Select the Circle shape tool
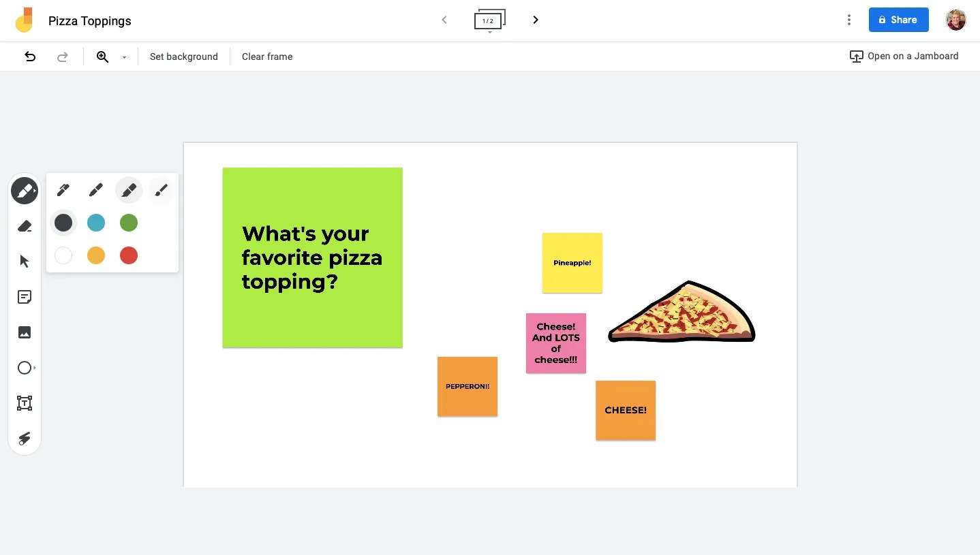 pyautogui.click(x=25, y=368)
